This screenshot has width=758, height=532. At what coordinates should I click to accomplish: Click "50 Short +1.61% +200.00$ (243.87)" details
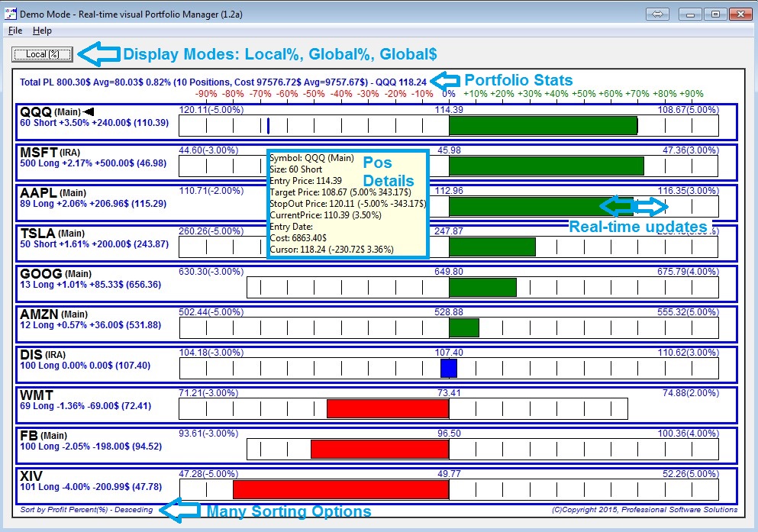(94, 244)
